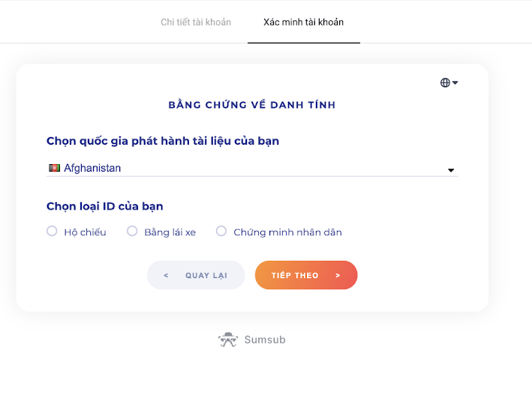
Task: Open the country list dropdown arrow
Action: [x=451, y=170]
